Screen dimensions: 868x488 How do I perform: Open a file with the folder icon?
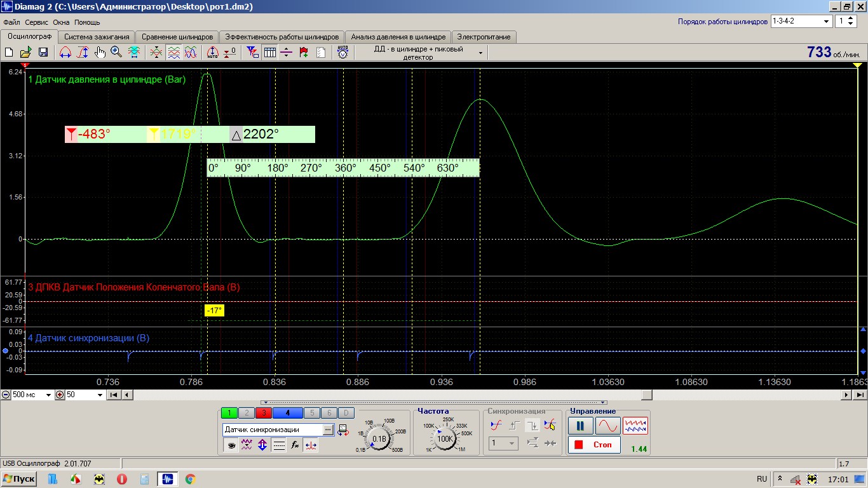tap(26, 53)
